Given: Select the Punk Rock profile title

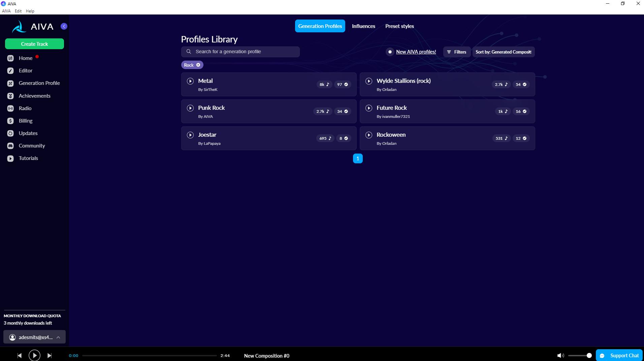Looking at the screenshot, I should (212, 108).
